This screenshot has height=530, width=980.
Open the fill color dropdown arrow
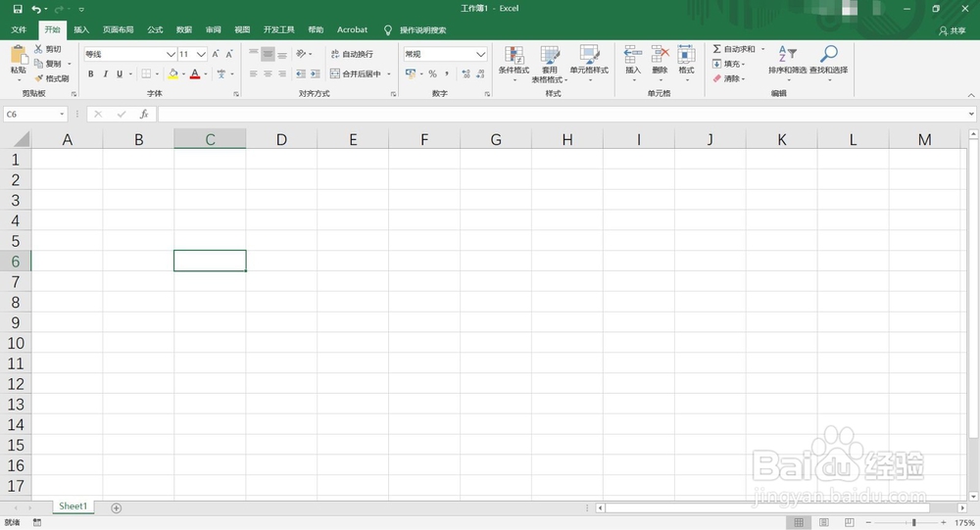183,74
